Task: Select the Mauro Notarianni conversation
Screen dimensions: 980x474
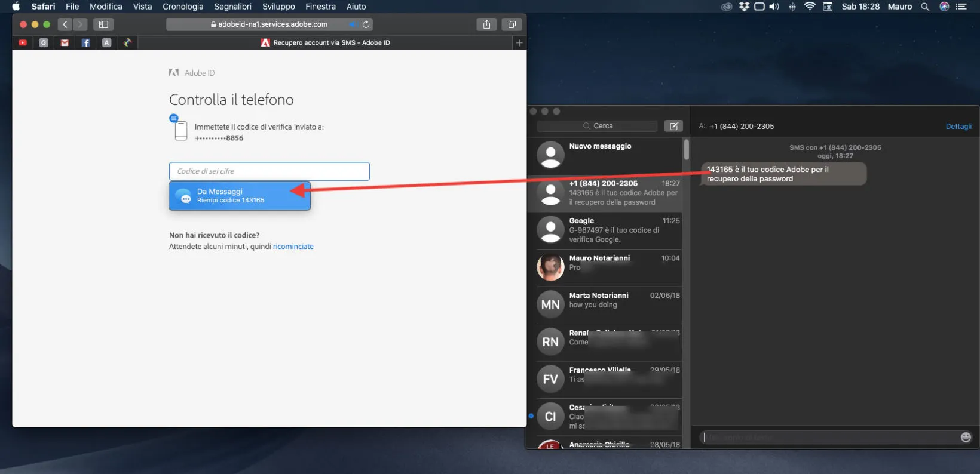Action: pyautogui.click(x=605, y=267)
